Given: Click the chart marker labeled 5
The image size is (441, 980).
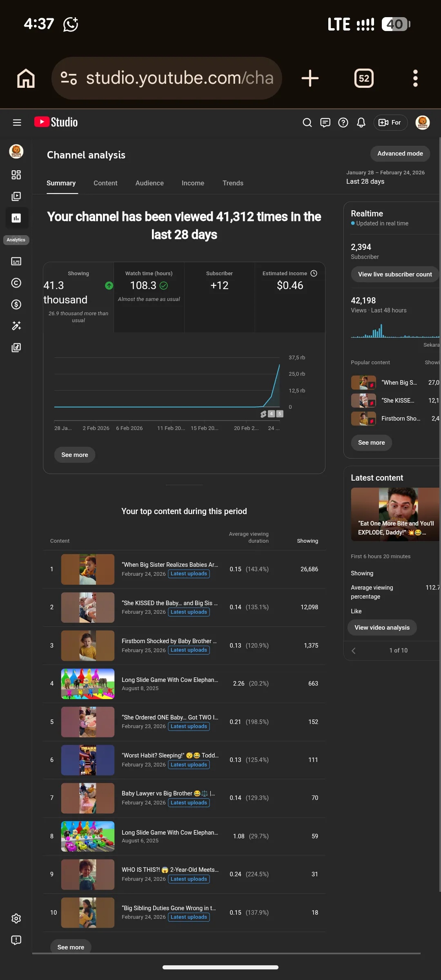Looking at the screenshot, I should (x=280, y=414).
